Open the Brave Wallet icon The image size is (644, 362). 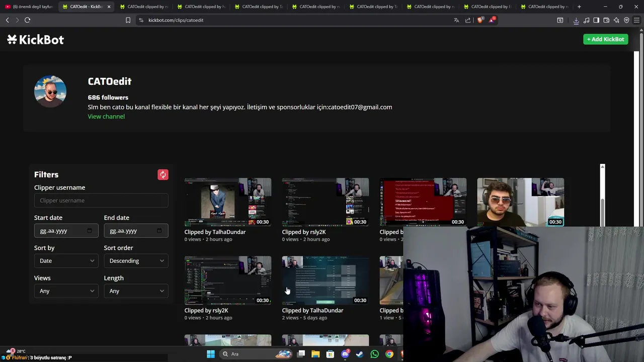tap(606, 20)
